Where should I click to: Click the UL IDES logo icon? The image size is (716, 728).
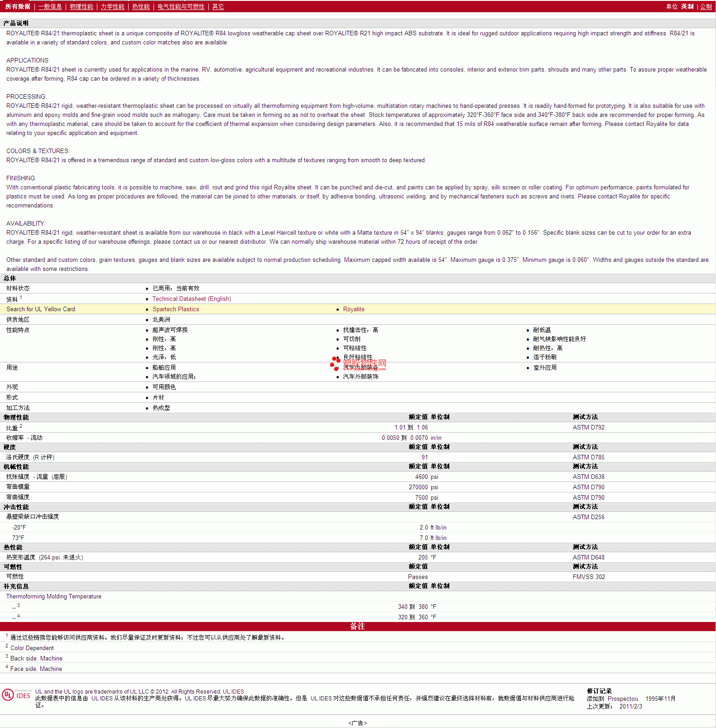[x=16, y=694]
